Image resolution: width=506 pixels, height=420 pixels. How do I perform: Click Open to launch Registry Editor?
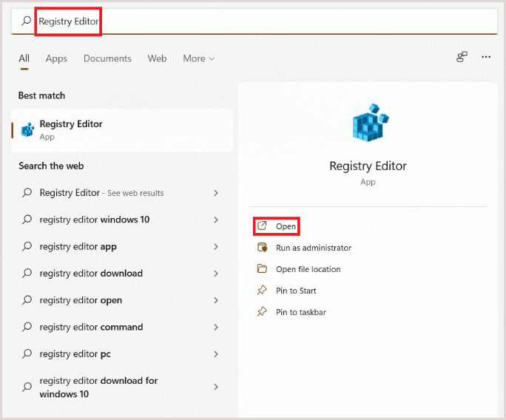tap(286, 226)
